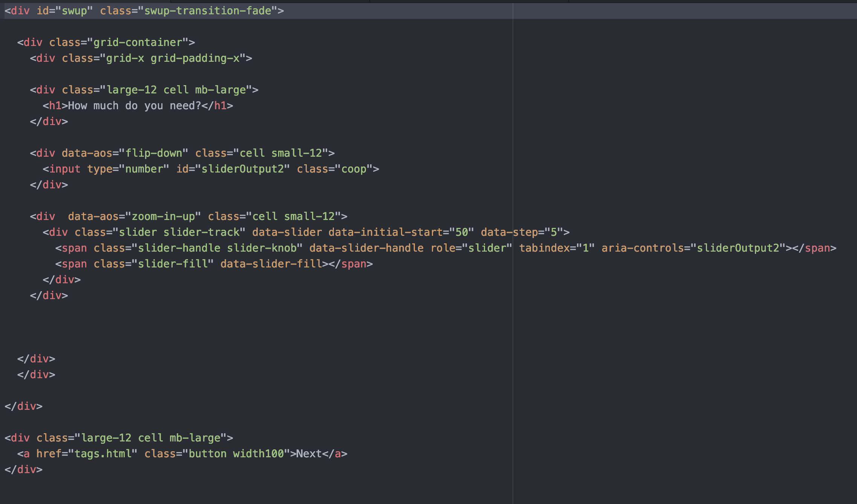The height and width of the screenshot is (504, 857).
Task: Click the "swup-transition-fade" class value
Action: point(208,11)
